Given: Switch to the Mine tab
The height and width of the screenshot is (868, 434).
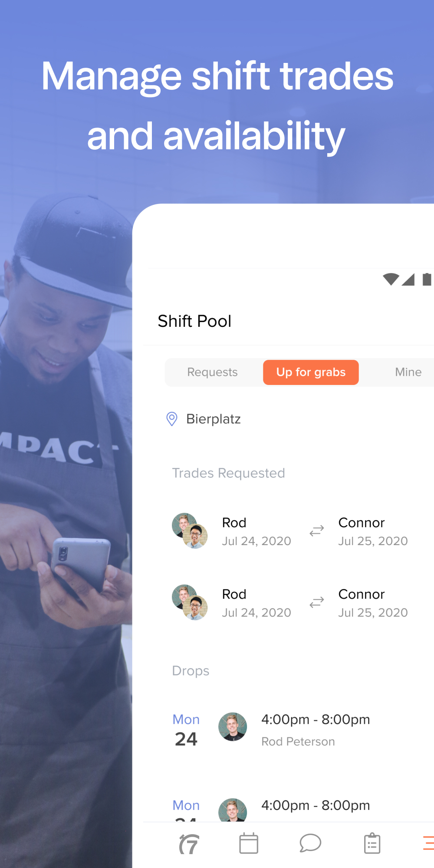Looking at the screenshot, I should coord(408,372).
